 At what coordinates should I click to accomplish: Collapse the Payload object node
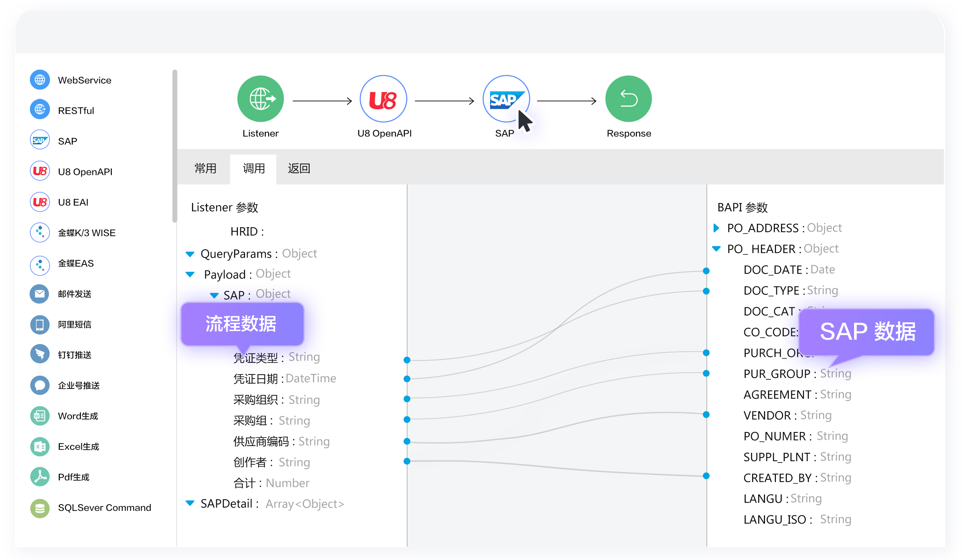[x=190, y=274]
